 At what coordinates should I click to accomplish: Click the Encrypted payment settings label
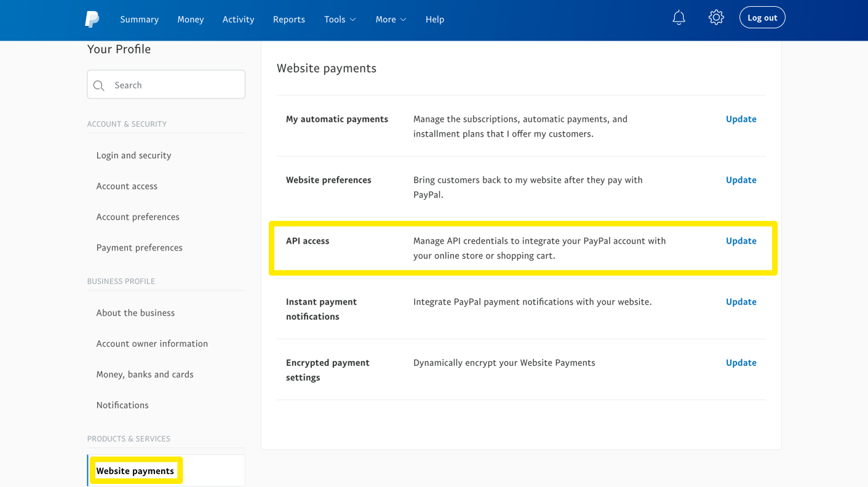coord(328,370)
